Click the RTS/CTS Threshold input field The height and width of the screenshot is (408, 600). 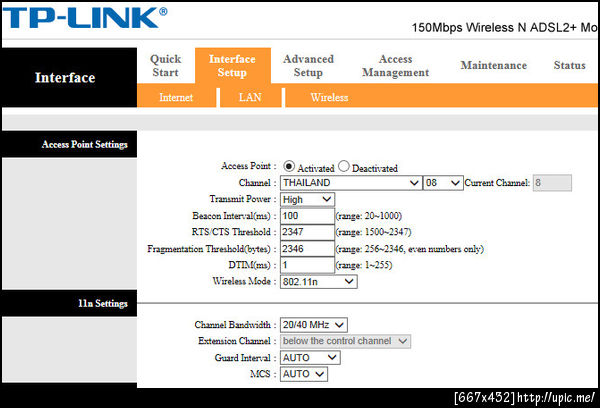[x=307, y=232]
